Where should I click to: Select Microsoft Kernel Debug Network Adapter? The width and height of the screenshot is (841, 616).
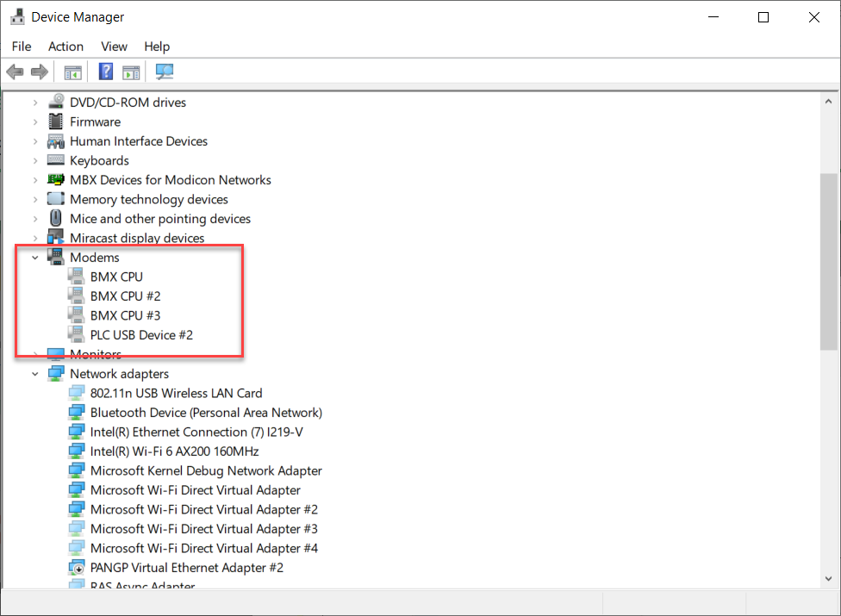206,470
